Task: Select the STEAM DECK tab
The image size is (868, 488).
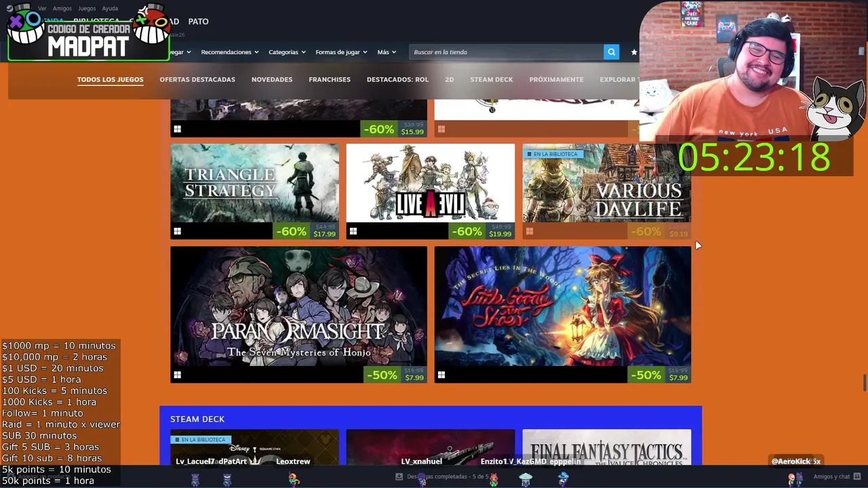Action: pos(492,79)
